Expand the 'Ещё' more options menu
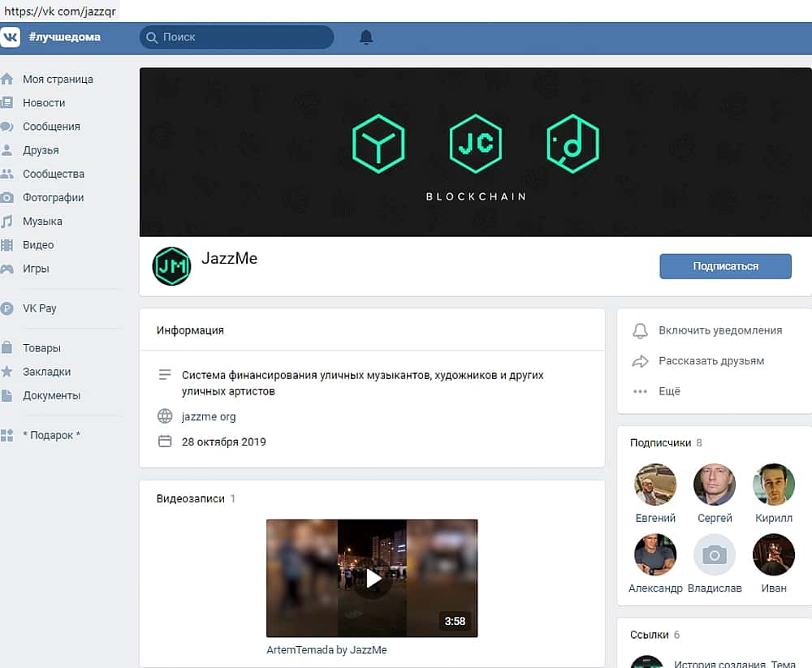The image size is (812, 668). [x=669, y=391]
